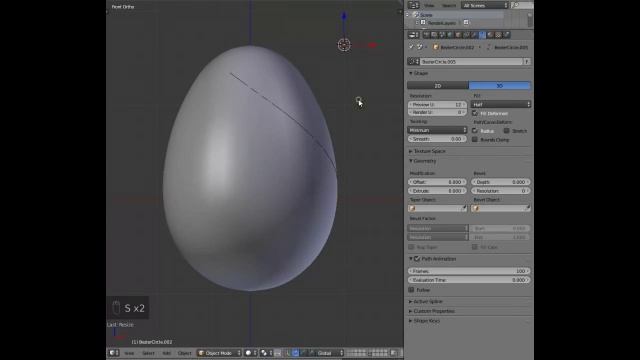
Task: Switch to the Particles properties tab
Action: coord(506,35)
